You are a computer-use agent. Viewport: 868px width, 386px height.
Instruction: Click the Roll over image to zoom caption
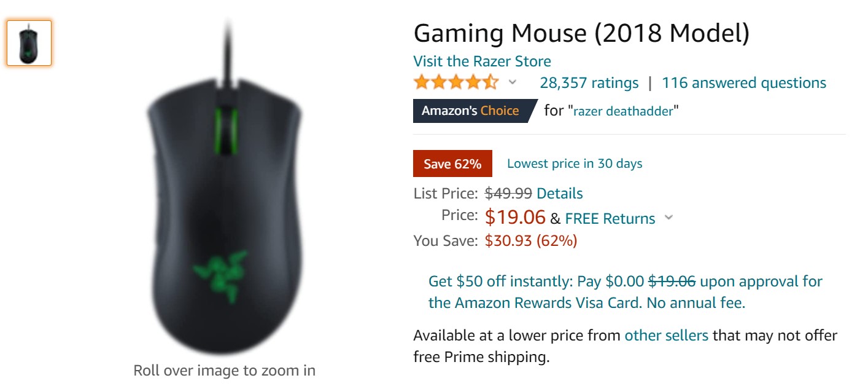[225, 371]
